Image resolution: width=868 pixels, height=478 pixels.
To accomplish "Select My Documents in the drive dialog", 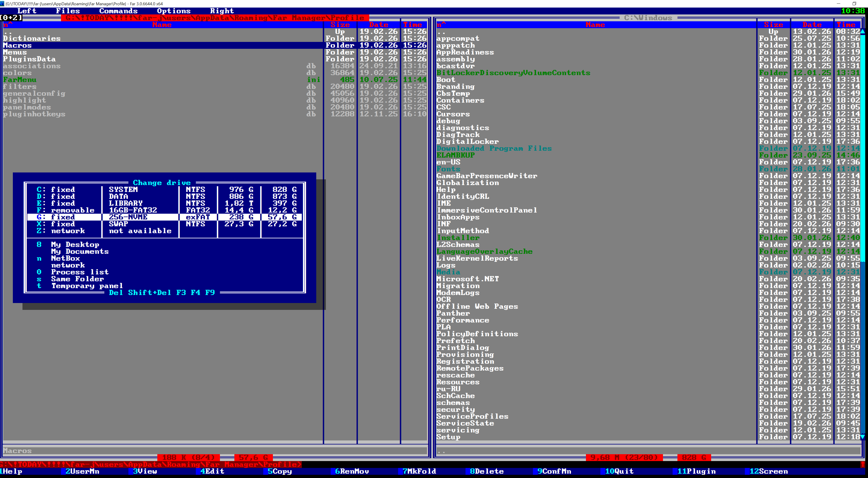I will point(80,251).
